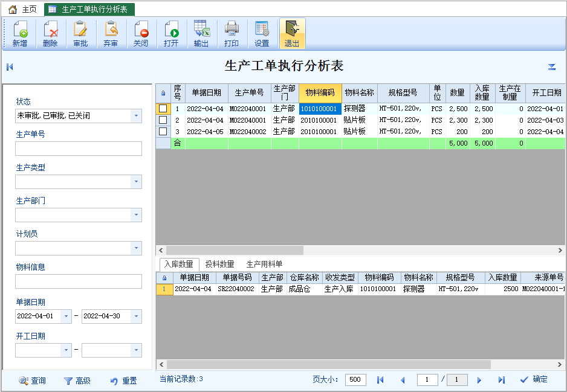Viewport: 567px width, 392px height.
Task: Open the 开工日期 start date picker
Action: tap(66, 350)
